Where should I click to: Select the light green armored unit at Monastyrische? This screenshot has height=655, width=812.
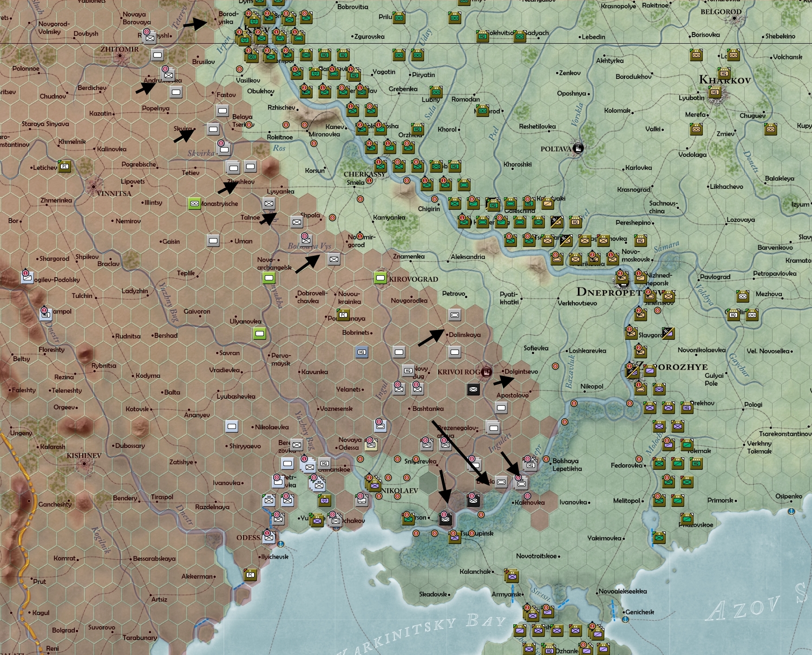click(195, 203)
